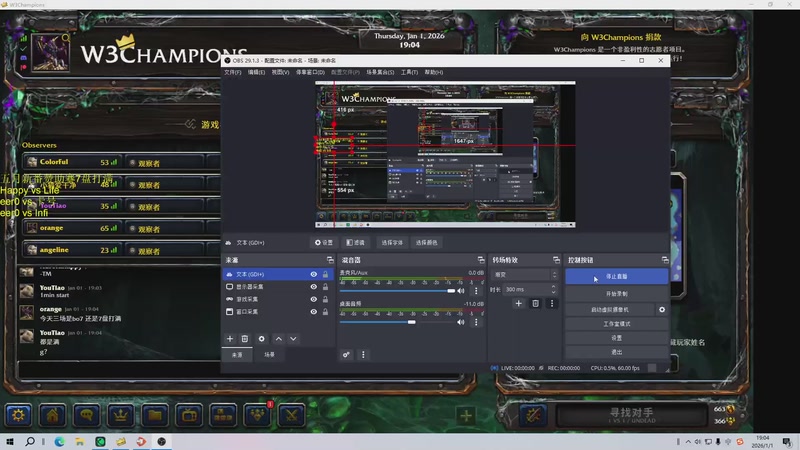Open W3Champions settings gear button

click(x=18, y=415)
